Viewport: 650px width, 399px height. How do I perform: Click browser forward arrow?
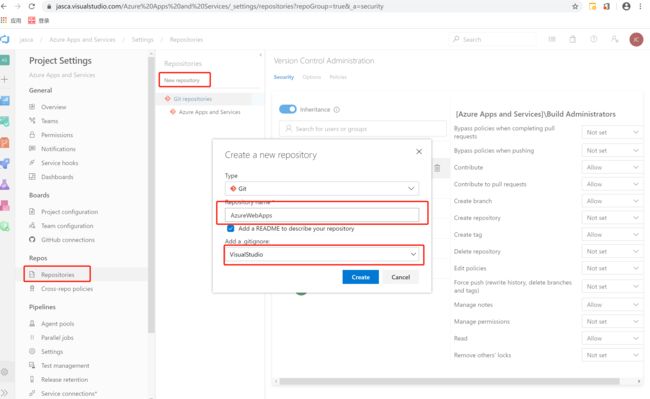pyautogui.click(x=18, y=6)
